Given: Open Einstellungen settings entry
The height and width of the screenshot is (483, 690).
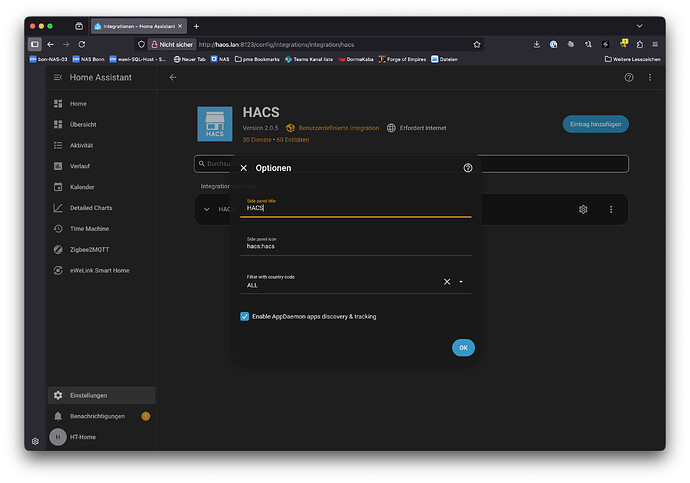Looking at the screenshot, I should pos(101,395).
